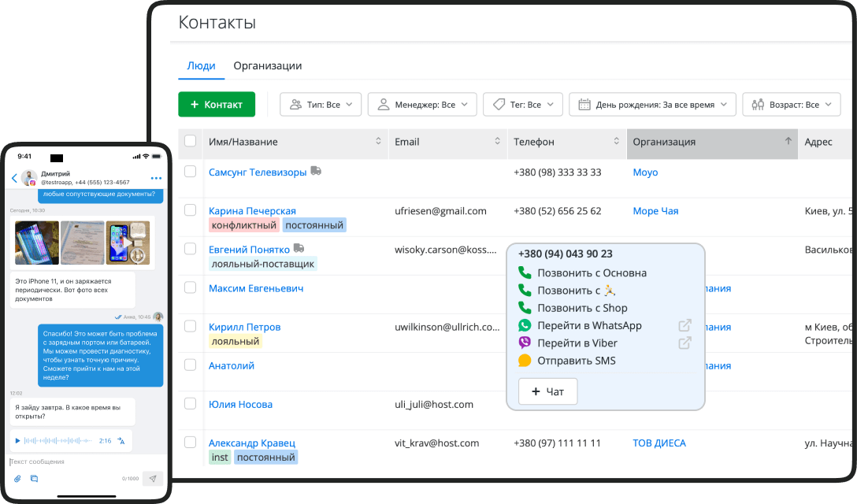Switch to the Организации tab

[x=267, y=66]
